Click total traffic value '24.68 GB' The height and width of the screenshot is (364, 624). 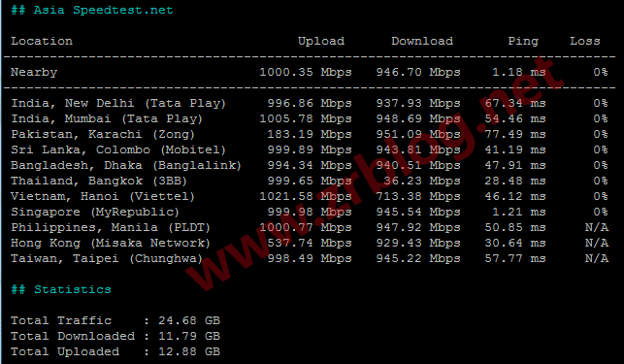click(189, 320)
